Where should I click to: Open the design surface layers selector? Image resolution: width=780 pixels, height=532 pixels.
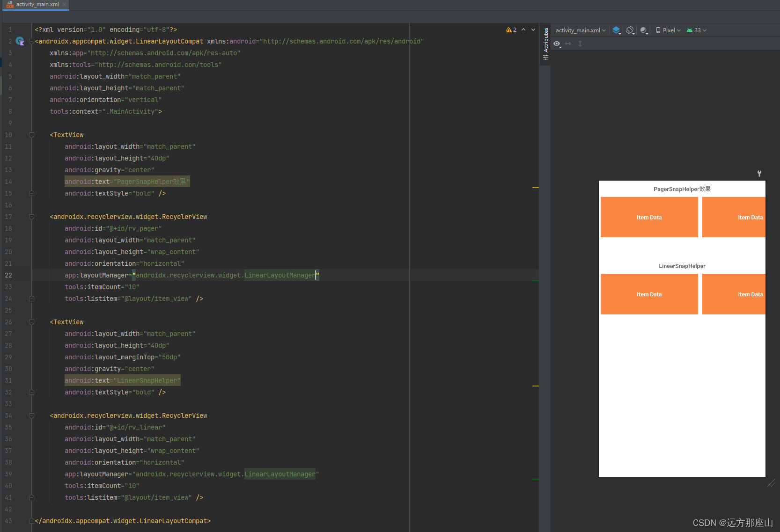click(x=617, y=30)
